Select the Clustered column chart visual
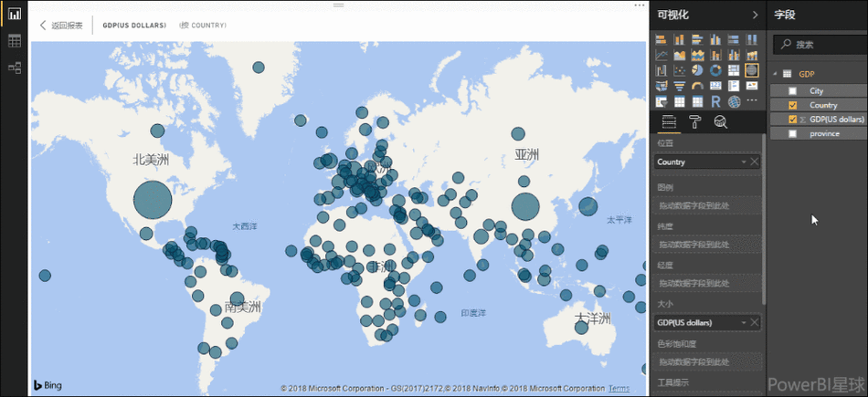Viewport: 868px width, 397px height. click(x=715, y=40)
